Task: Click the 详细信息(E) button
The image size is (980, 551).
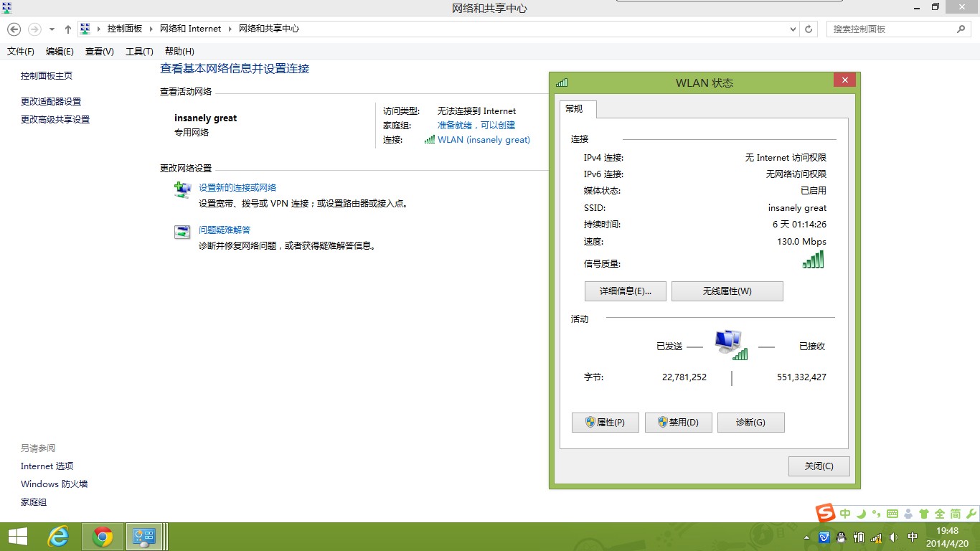Action: tap(624, 291)
